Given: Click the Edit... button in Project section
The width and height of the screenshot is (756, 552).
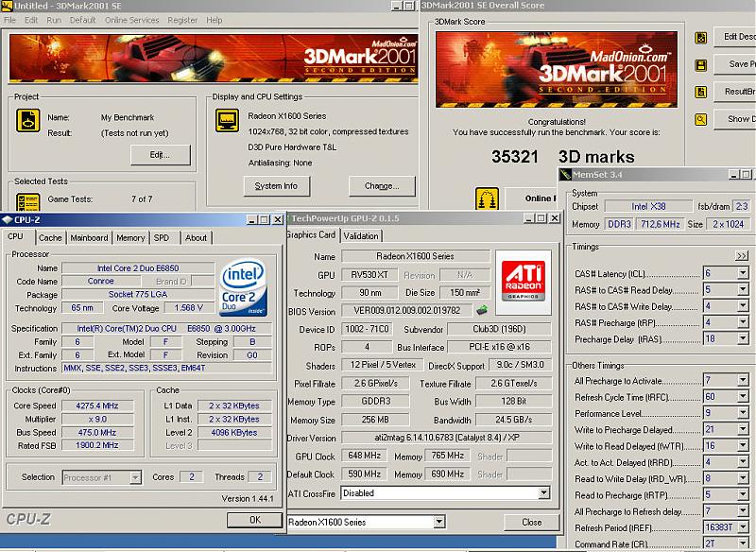Looking at the screenshot, I should pyautogui.click(x=160, y=155).
